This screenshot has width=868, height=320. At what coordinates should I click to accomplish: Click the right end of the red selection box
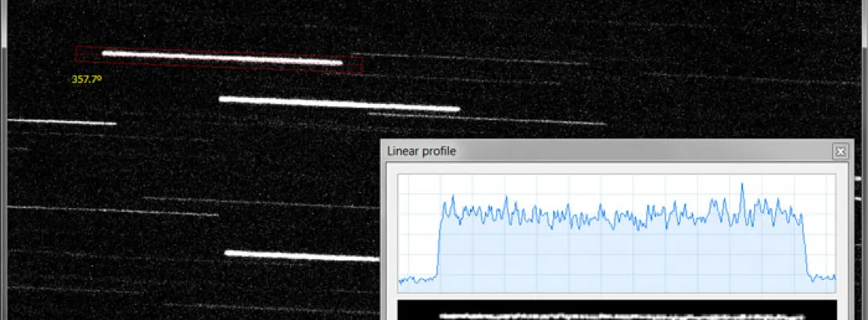[362, 65]
